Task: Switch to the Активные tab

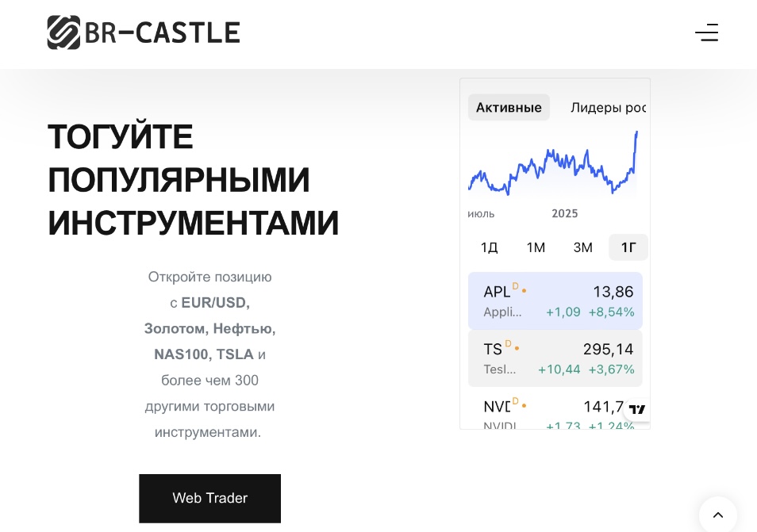Action: click(x=509, y=107)
